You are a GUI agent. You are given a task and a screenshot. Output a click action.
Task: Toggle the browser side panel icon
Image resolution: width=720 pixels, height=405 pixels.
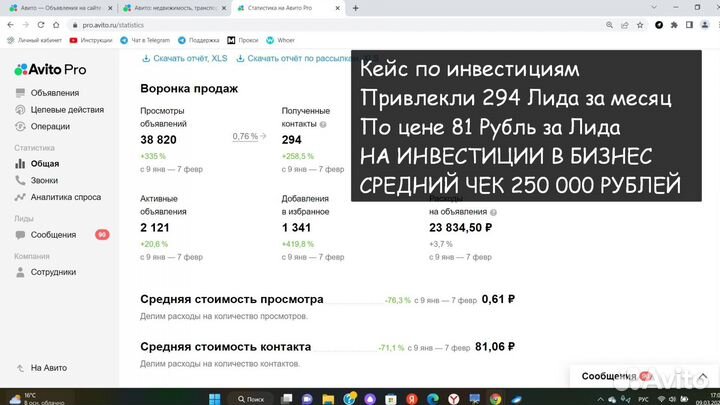pos(689,25)
